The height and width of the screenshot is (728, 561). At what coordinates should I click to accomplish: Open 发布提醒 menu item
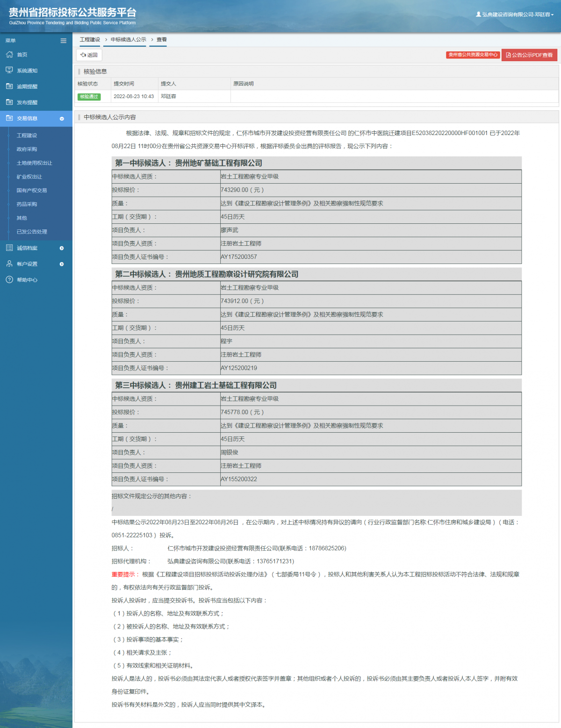(27, 102)
